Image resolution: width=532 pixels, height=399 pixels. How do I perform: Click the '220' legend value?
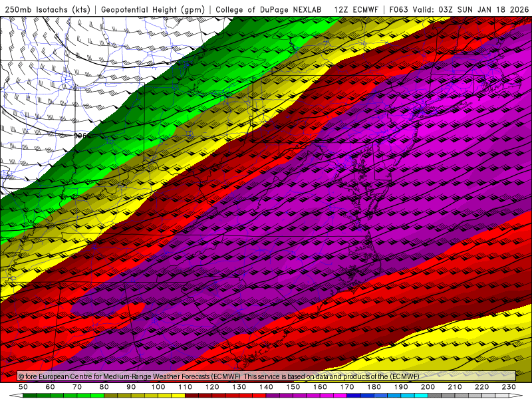tap(481, 387)
